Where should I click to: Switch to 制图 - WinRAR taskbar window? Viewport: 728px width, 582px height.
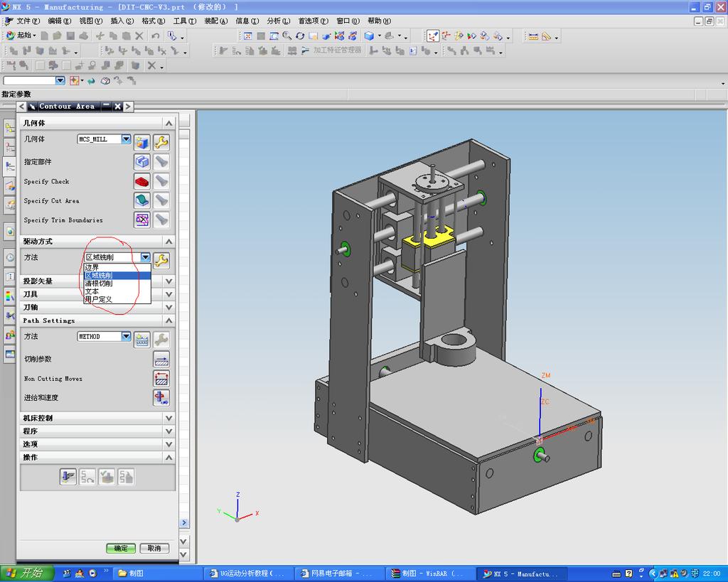click(x=429, y=573)
